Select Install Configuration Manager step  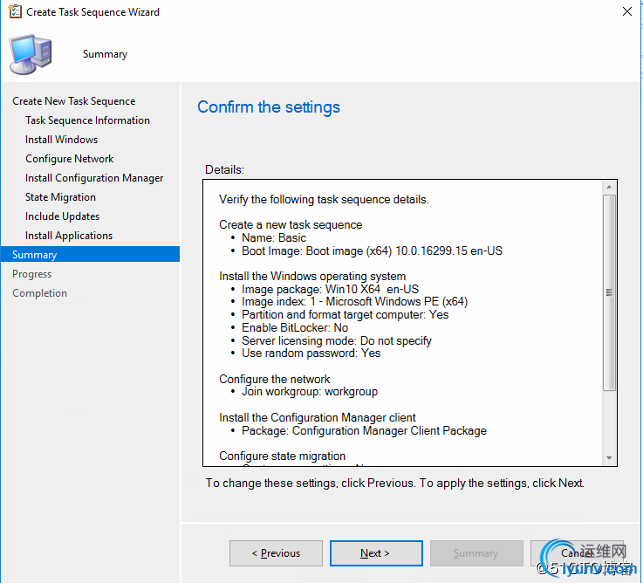point(94,178)
